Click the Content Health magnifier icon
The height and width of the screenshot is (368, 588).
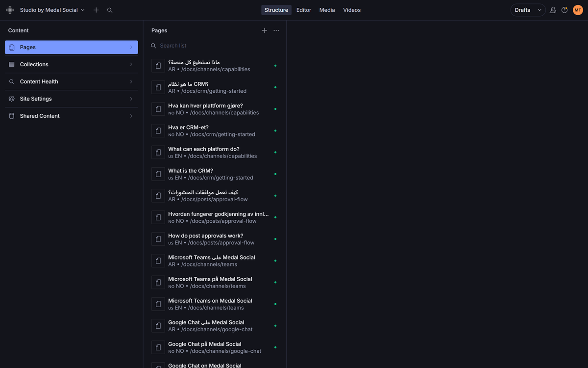[12, 81]
